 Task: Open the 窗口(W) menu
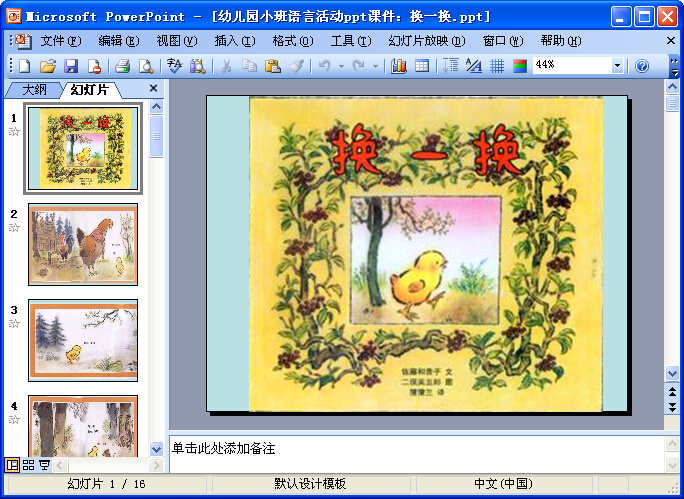503,41
